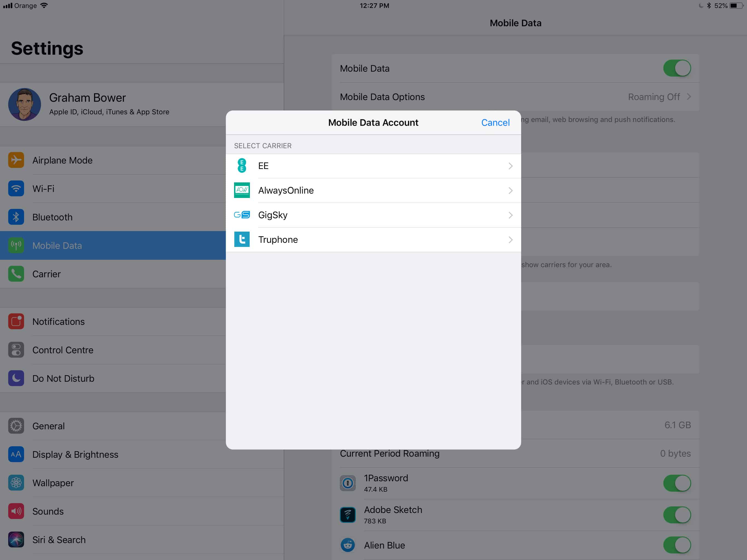
Task: Click the Siri & Search icon
Action: pos(16,539)
